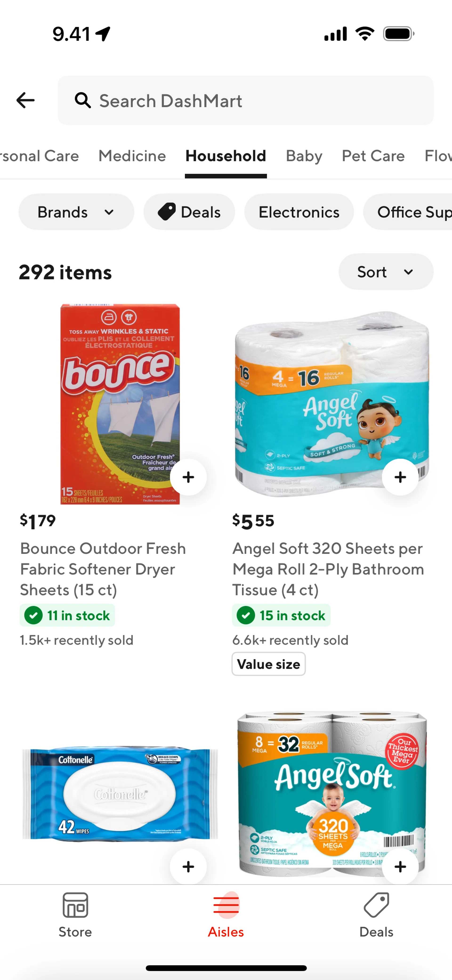
Task: Toggle the Electronics filter chip
Action: pos(299,212)
